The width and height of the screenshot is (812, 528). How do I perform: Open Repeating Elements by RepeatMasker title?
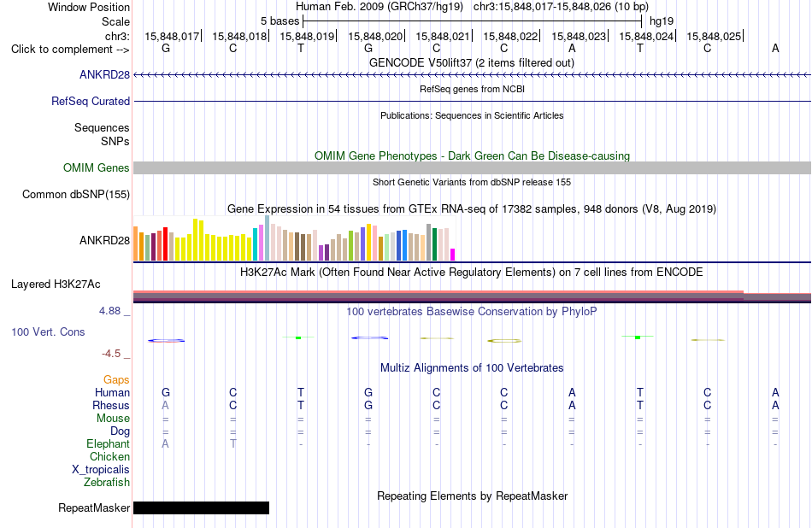pos(473,496)
